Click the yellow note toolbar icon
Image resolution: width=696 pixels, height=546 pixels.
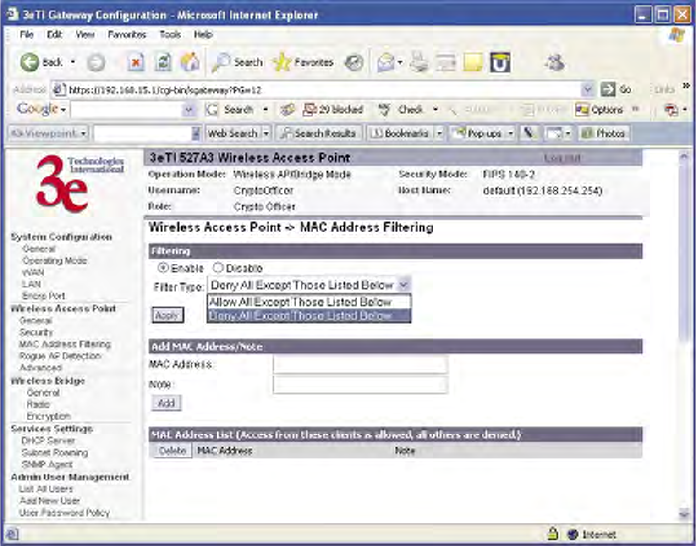(x=473, y=63)
